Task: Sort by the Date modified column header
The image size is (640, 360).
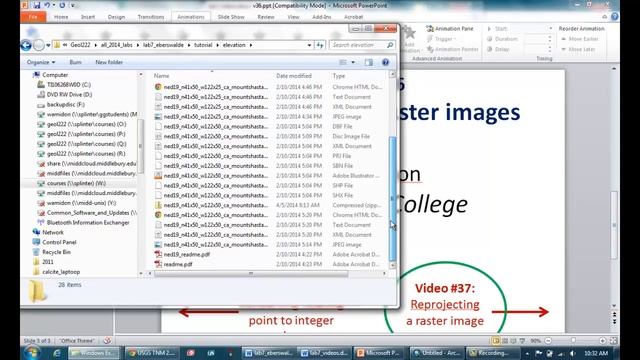Action: click(x=294, y=76)
